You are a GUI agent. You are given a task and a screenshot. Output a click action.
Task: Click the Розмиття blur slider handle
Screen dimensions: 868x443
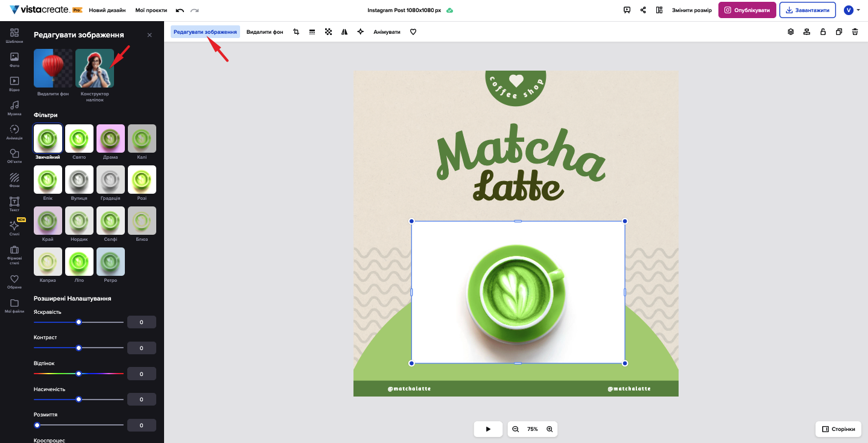pyautogui.click(x=37, y=425)
